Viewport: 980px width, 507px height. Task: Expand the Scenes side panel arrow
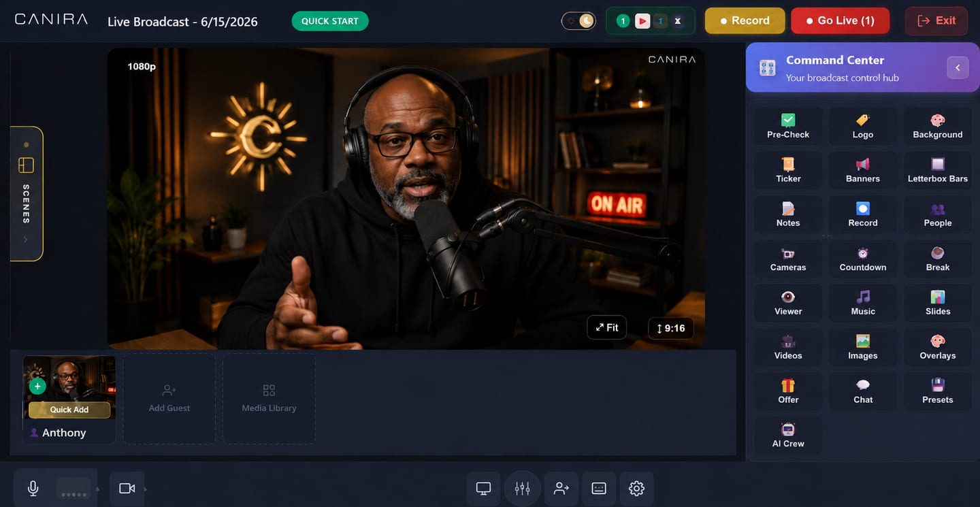pyautogui.click(x=26, y=240)
